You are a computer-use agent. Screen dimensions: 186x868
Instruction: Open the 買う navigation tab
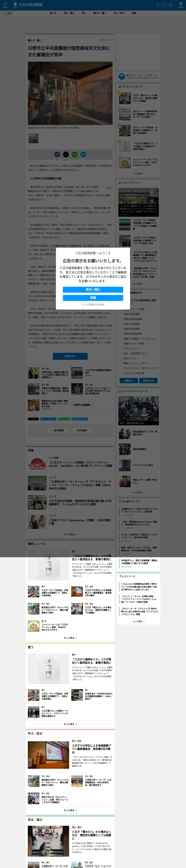(84, 13)
